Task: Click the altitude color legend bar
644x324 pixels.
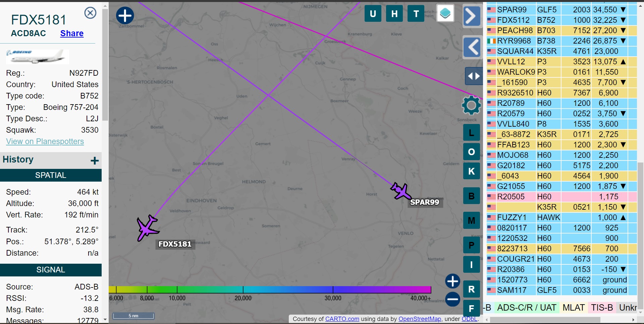Action: [270, 289]
